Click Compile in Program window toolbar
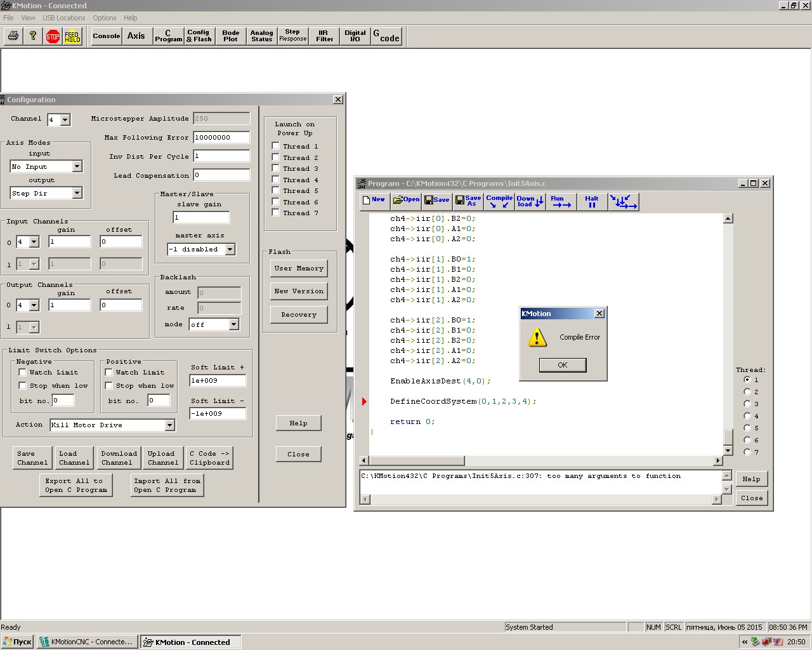 pyautogui.click(x=499, y=201)
